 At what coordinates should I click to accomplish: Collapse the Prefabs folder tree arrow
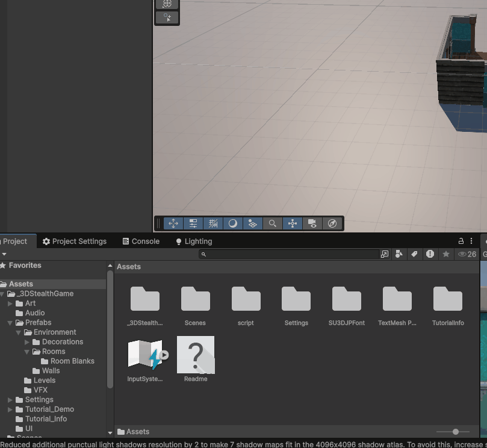pos(10,323)
